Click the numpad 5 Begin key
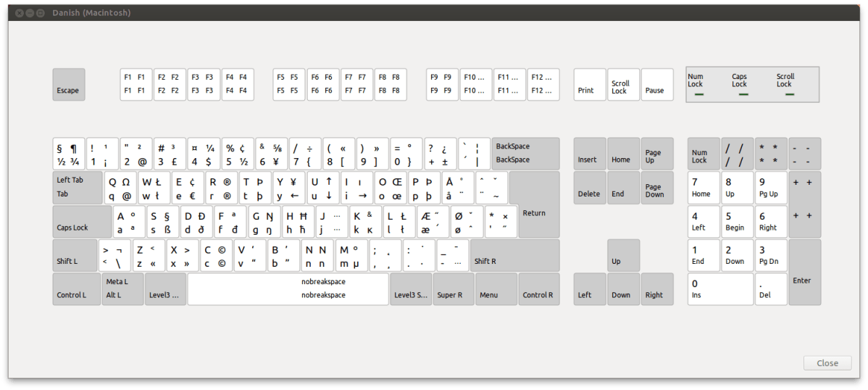 pos(738,222)
